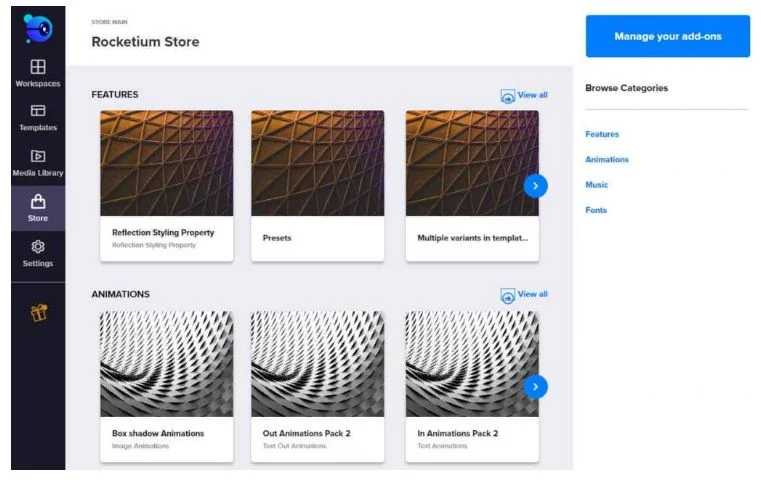Click the FEATURES section heading
Viewport: 761px width, 480px height.
tap(115, 95)
